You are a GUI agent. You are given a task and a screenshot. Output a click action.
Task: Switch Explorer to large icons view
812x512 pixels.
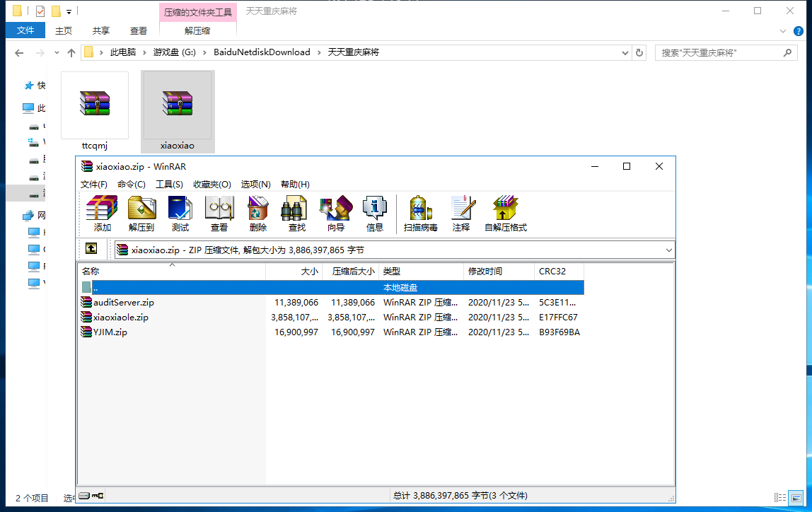[x=796, y=498]
